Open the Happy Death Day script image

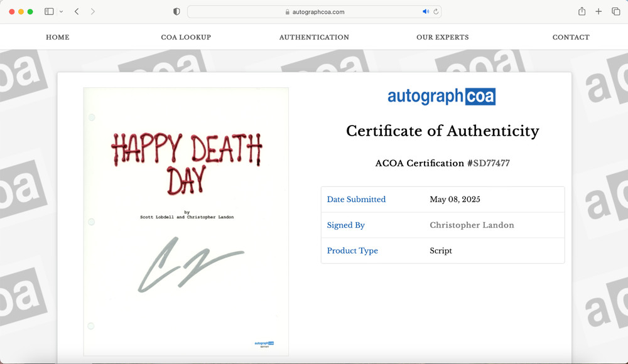(186, 222)
